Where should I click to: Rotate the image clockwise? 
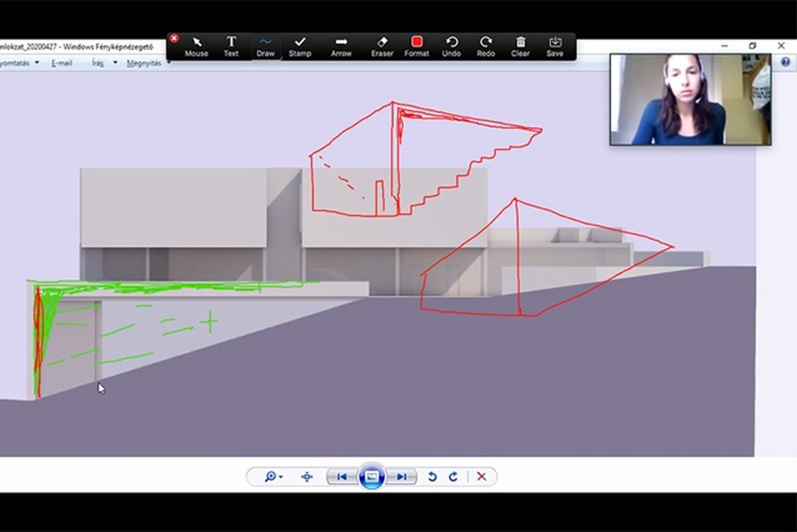pyautogui.click(x=453, y=476)
